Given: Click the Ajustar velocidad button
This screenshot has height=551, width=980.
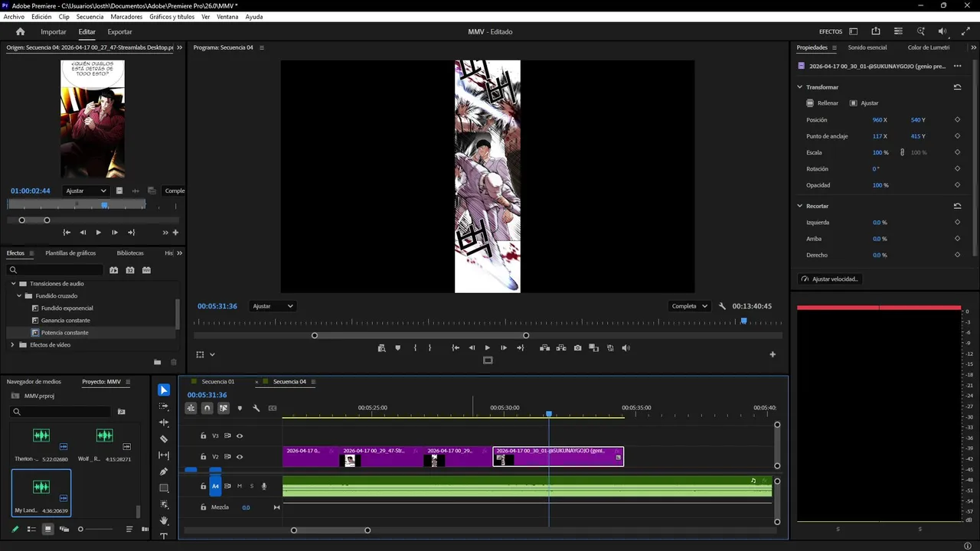Looking at the screenshot, I should [x=830, y=279].
